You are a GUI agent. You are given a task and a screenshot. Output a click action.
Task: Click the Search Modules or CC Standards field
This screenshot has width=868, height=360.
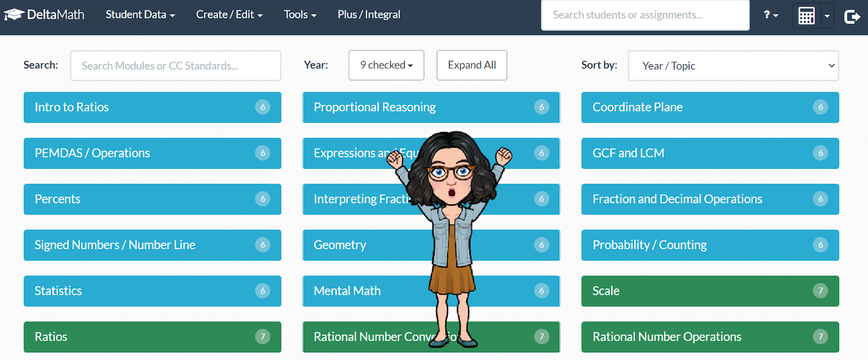[x=176, y=66]
